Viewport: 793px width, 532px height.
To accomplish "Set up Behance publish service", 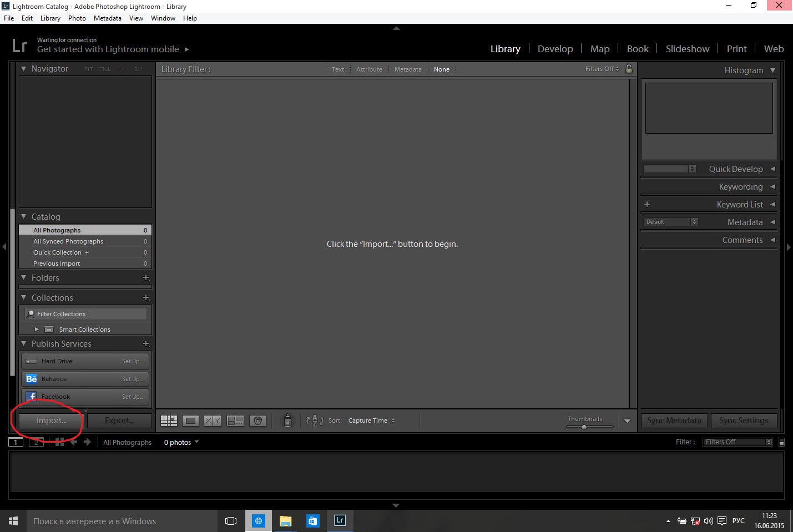I will tap(133, 379).
